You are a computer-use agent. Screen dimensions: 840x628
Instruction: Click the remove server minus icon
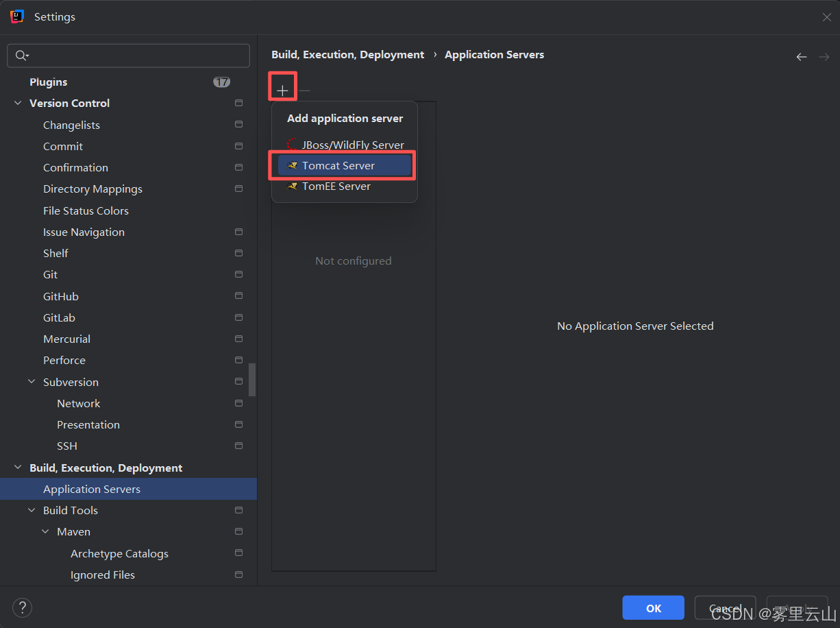point(305,90)
